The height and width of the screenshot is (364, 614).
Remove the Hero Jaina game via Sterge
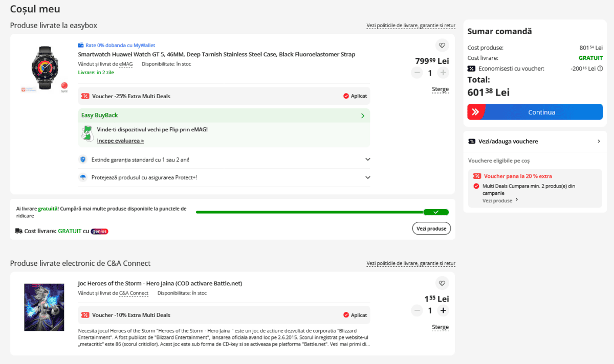tap(440, 327)
